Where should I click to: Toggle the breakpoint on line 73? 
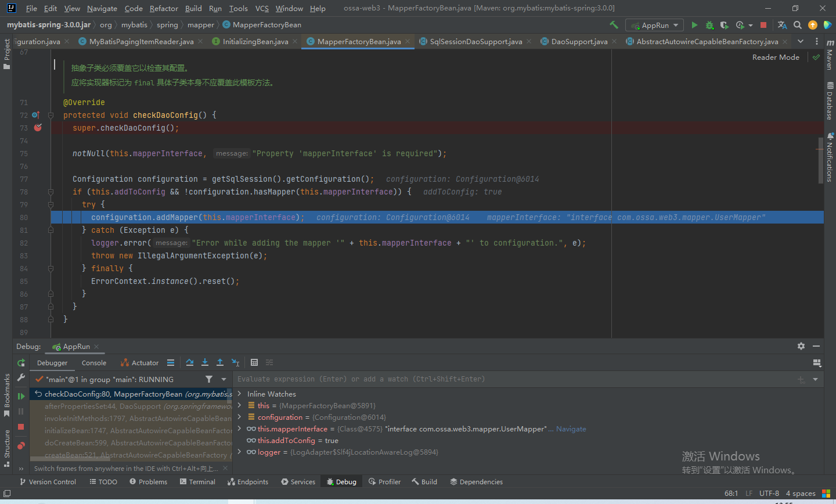(38, 128)
